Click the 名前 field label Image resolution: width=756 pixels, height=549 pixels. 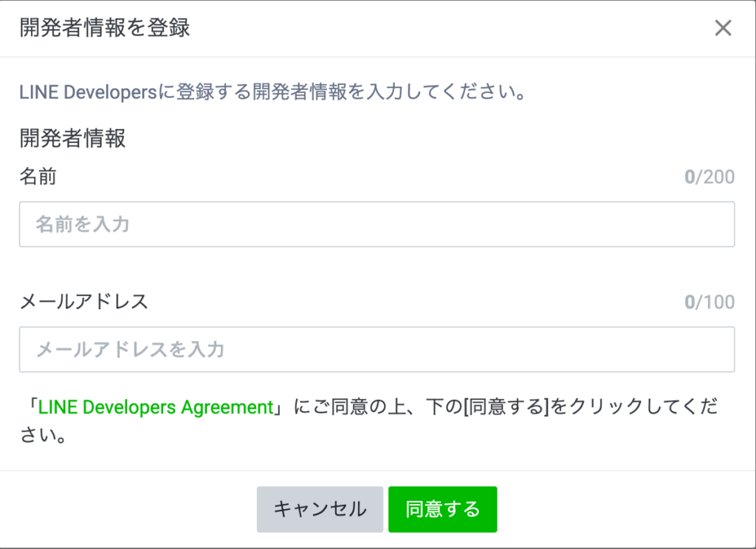point(38,176)
